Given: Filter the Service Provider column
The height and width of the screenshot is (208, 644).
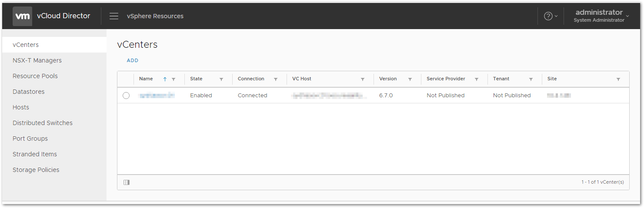Looking at the screenshot, I should (477, 79).
